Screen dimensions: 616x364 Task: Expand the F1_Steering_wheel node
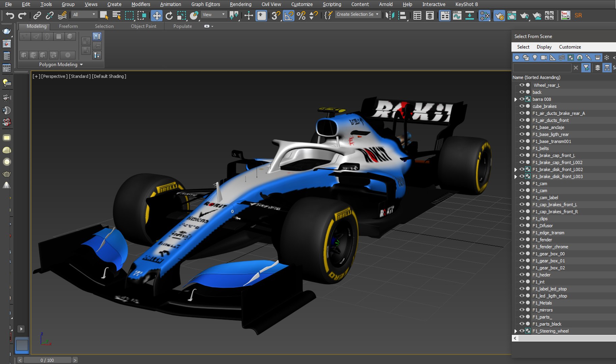click(x=516, y=331)
